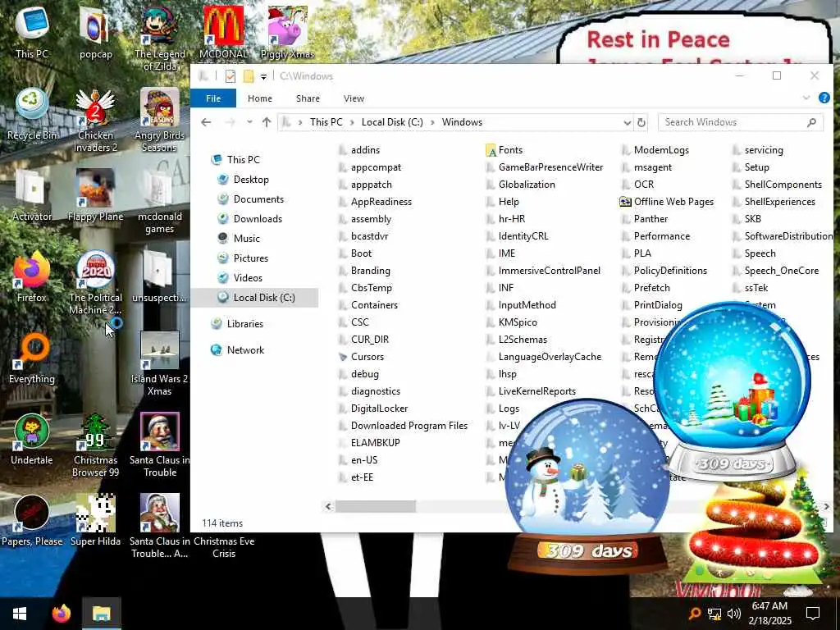Open the Super Hilda shortcut

click(x=95, y=520)
